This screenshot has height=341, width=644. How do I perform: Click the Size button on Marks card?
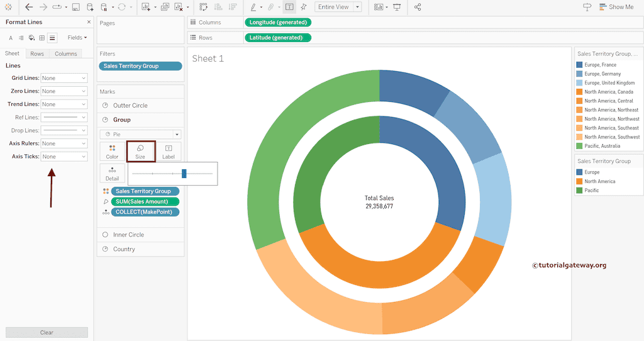pos(140,151)
